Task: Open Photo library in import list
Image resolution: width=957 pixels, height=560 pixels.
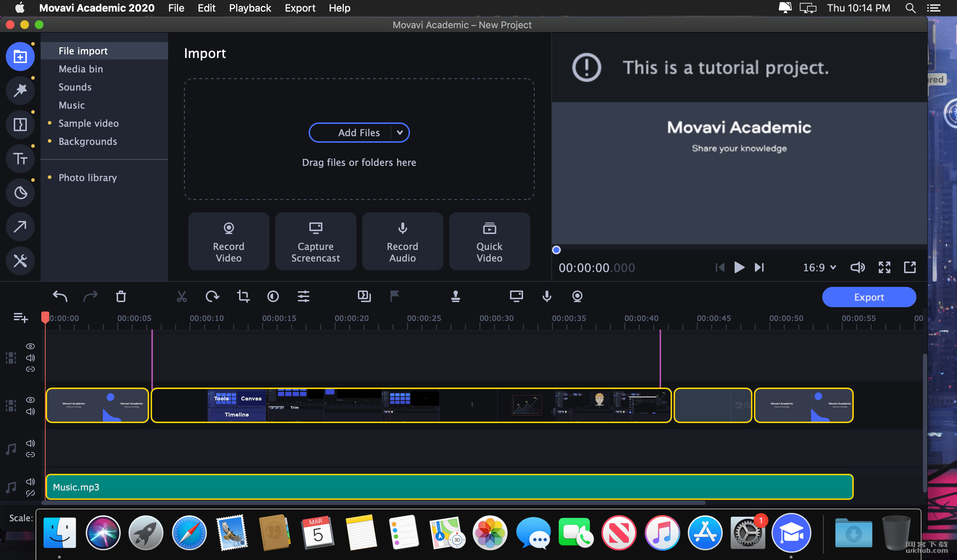Action: click(x=104, y=178)
